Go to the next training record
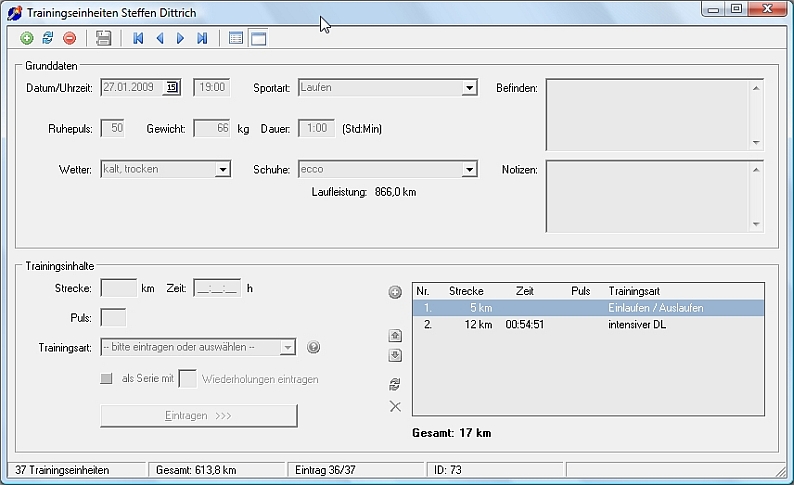This screenshot has width=794, height=485. 181,38
